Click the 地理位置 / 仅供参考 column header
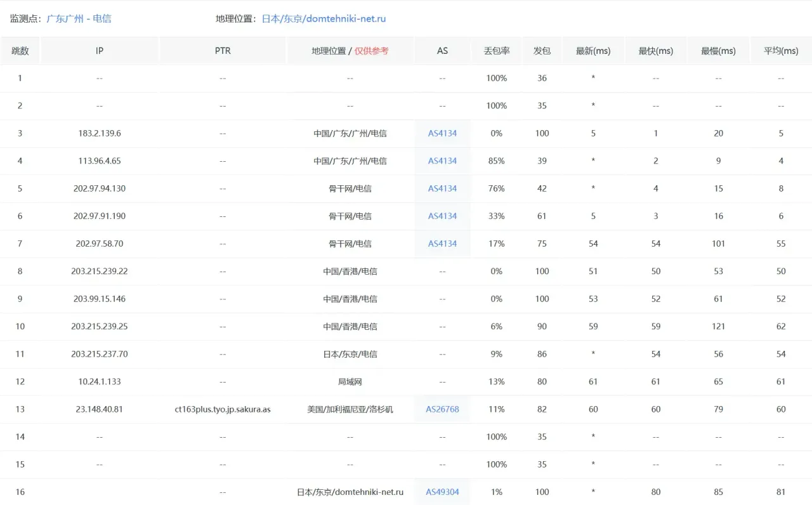 point(350,51)
